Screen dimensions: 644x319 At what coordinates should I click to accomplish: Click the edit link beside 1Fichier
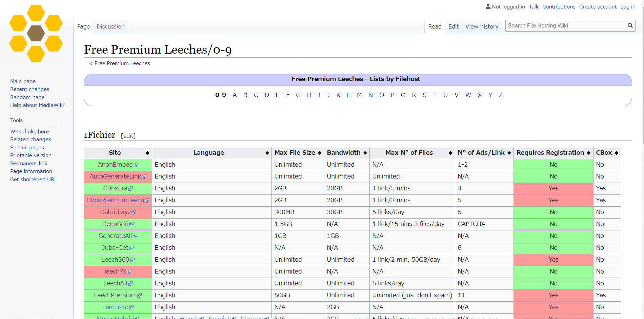click(x=128, y=136)
